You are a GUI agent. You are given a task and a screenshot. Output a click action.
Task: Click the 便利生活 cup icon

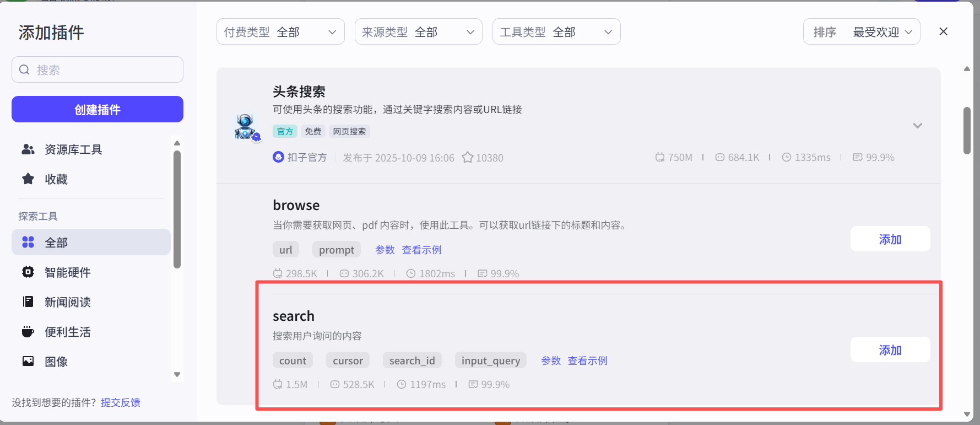(28, 331)
